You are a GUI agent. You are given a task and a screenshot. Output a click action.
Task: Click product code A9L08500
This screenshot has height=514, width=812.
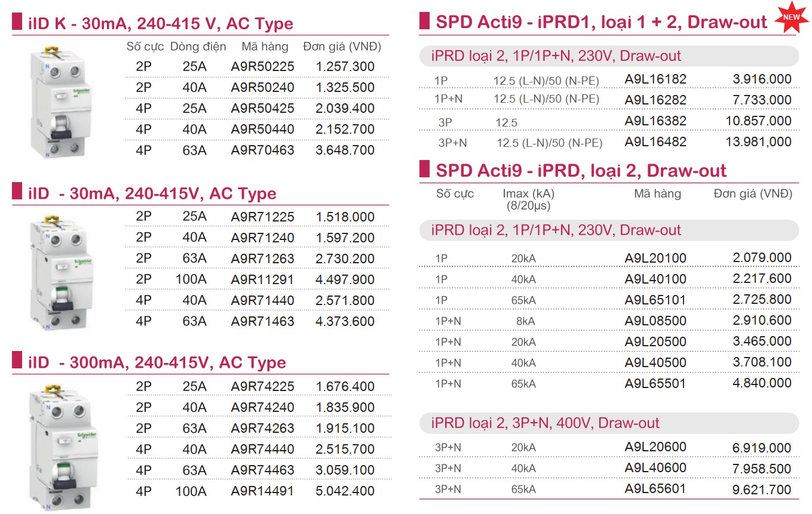coord(655,321)
